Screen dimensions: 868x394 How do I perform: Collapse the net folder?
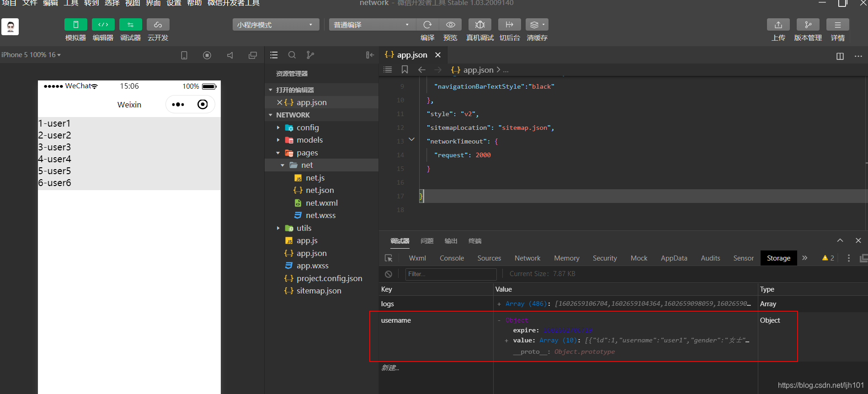tap(282, 165)
